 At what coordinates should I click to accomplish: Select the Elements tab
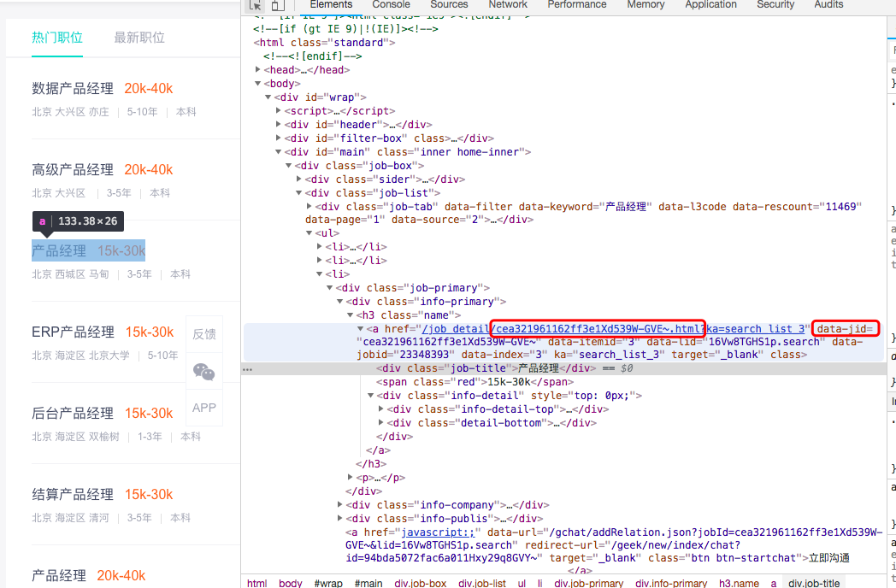coord(331,4)
